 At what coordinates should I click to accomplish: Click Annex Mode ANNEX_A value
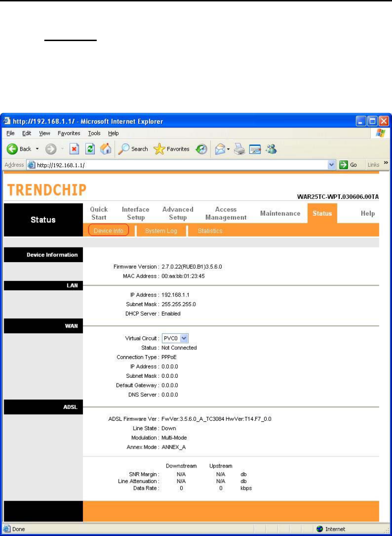(x=174, y=447)
